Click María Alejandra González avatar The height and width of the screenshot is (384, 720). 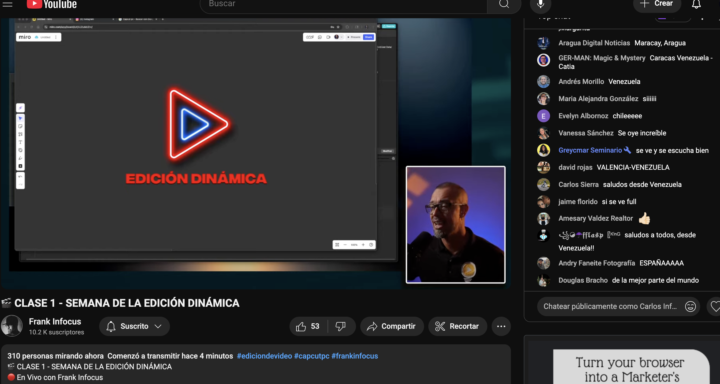pyautogui.click(x=543, y=99)
